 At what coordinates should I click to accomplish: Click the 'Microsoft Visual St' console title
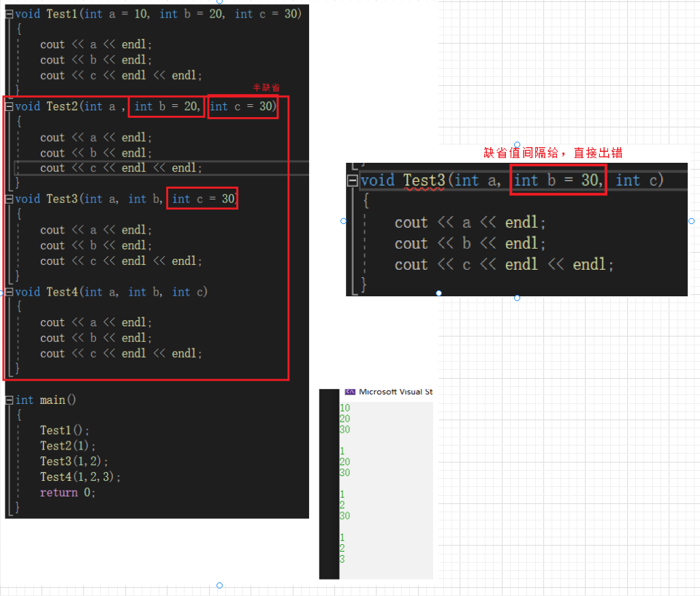[x=396, y=392]
